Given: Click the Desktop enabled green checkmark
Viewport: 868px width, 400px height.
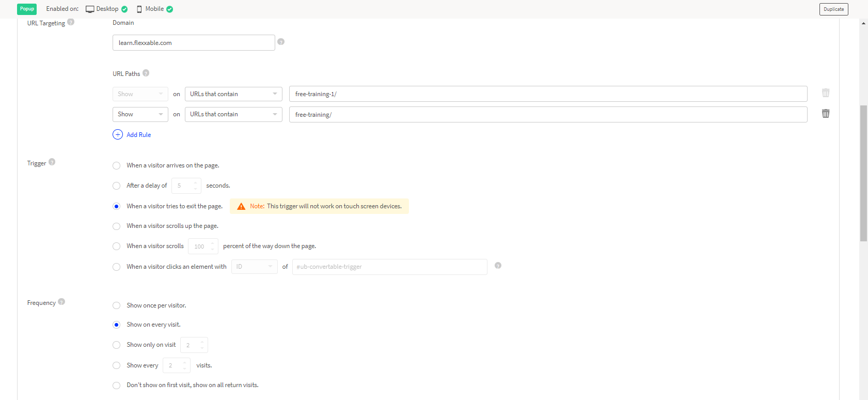Looking at the screenshot, I should click(x=124, y=9).
